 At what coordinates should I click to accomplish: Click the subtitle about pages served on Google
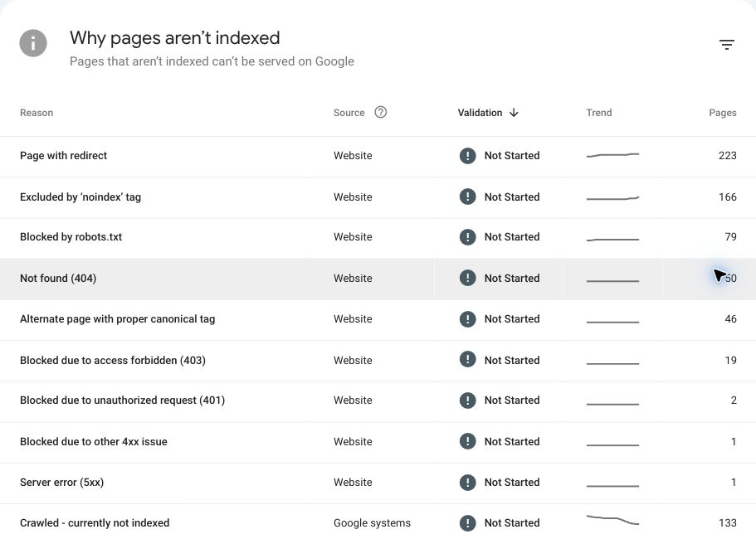(212, 61)
